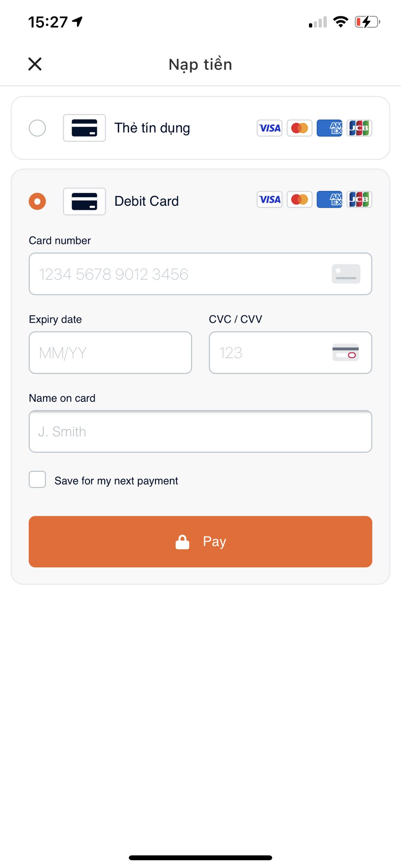Focus the Name on card field
Screen dimensions: 401x868
tap(200, 431)
